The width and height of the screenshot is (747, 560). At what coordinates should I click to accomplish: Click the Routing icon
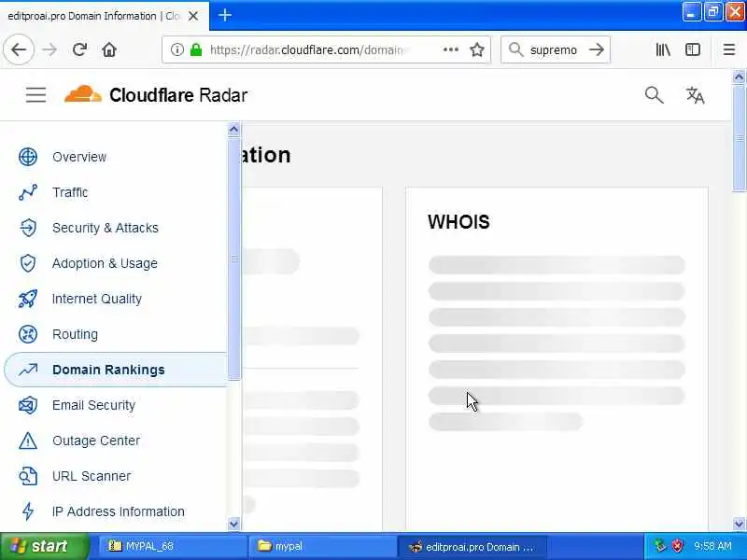[x=28, y=334]
